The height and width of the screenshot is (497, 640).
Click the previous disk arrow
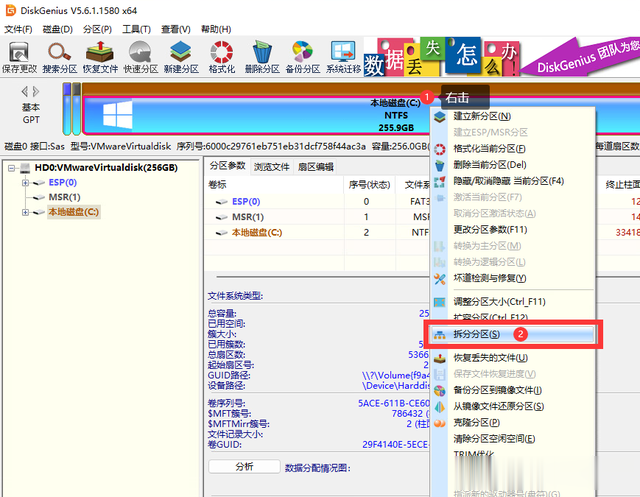click(24, 91)
